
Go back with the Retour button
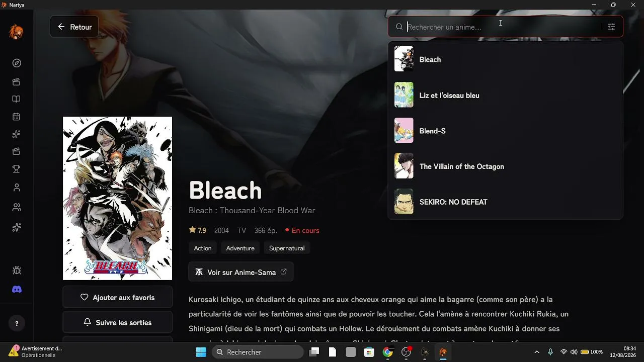click(74, 27)
